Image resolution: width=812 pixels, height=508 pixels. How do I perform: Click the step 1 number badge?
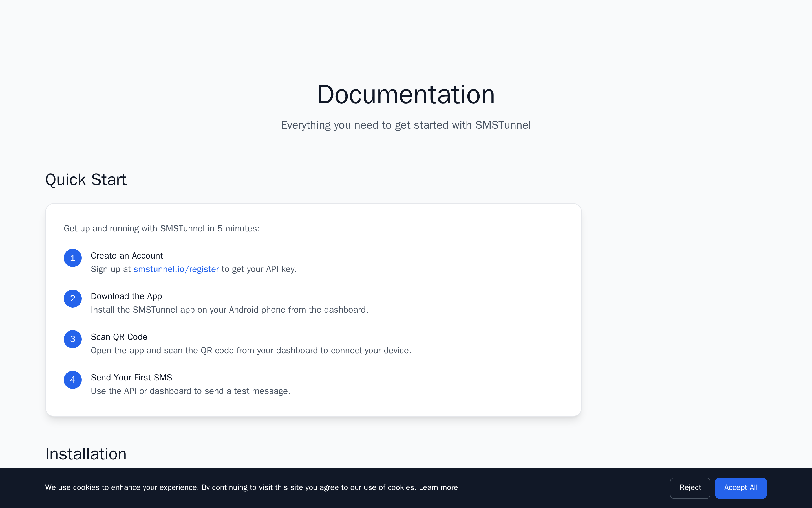pyautogui.click(x=73, y=258)
